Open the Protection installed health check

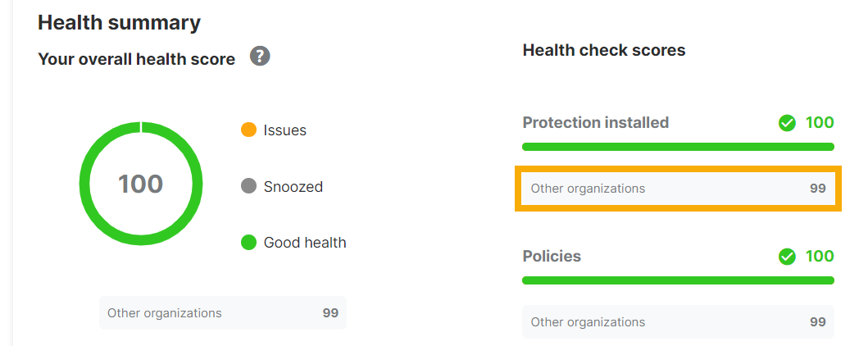(596, 123)
